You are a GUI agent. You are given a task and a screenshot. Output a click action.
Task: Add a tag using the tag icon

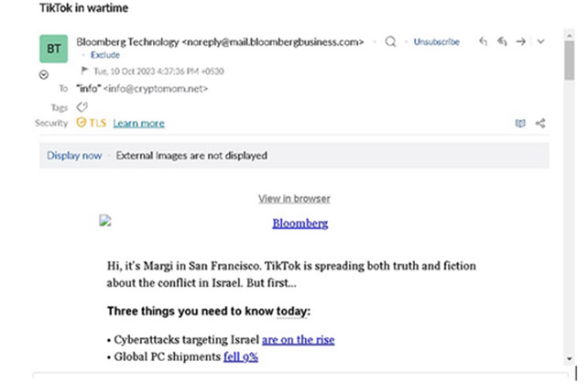pos(82,107)
